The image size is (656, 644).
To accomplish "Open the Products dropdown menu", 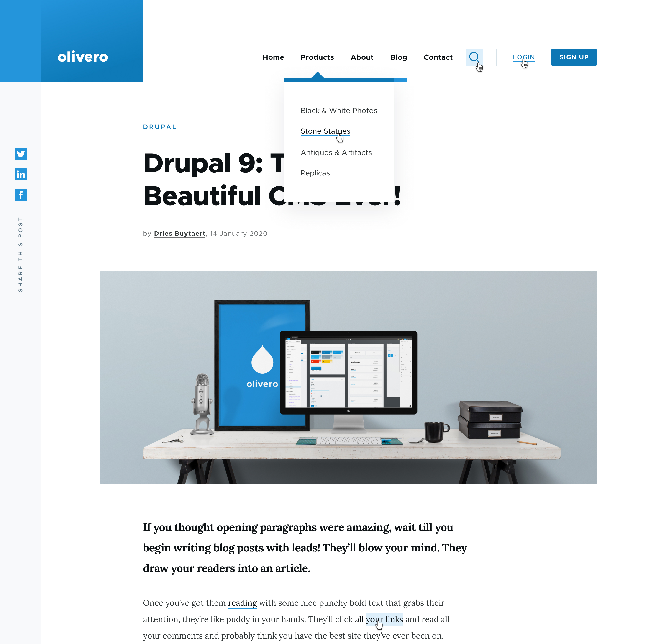I will click(x=317, y=57).
